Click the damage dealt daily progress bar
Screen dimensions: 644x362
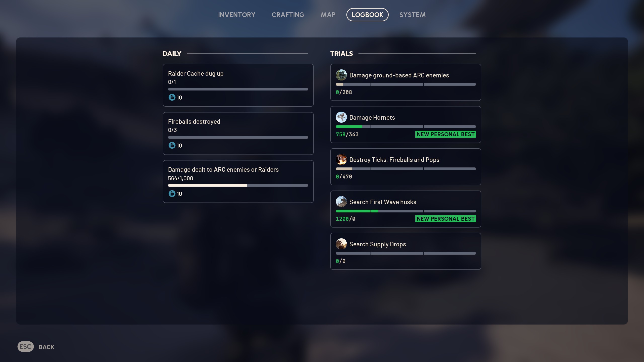238,186
